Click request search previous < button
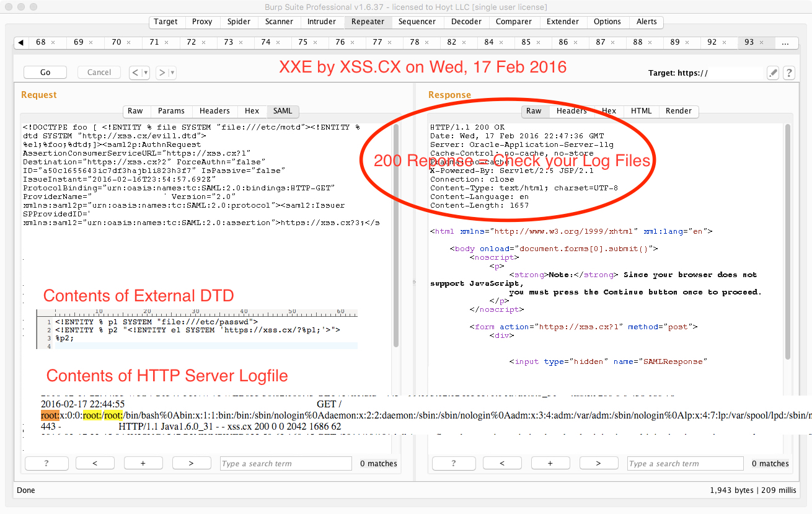The image size is (812, 514). [x=95, y=463]
